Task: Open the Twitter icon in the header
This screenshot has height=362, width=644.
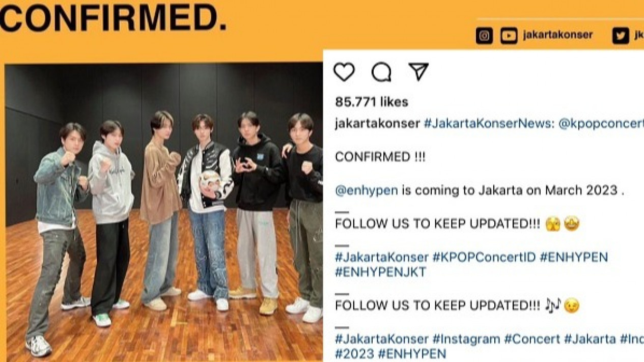Action: pyautogui.click(x=621, y=36)
